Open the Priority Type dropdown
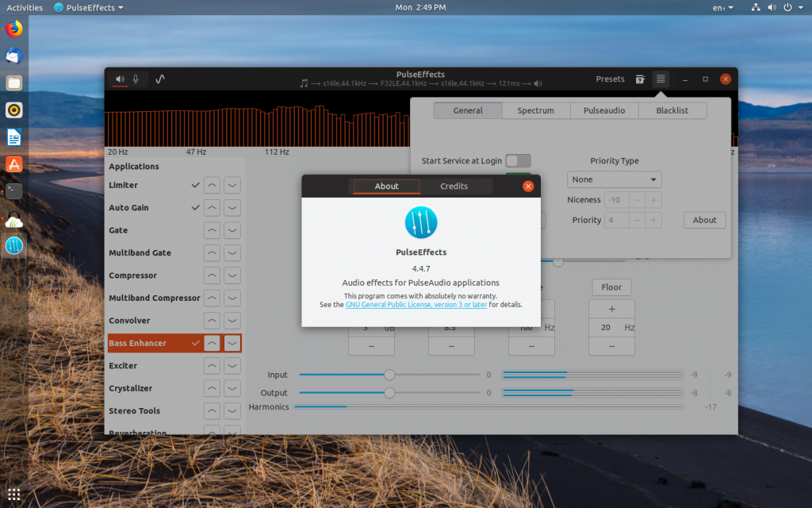 tap(614, 180)
